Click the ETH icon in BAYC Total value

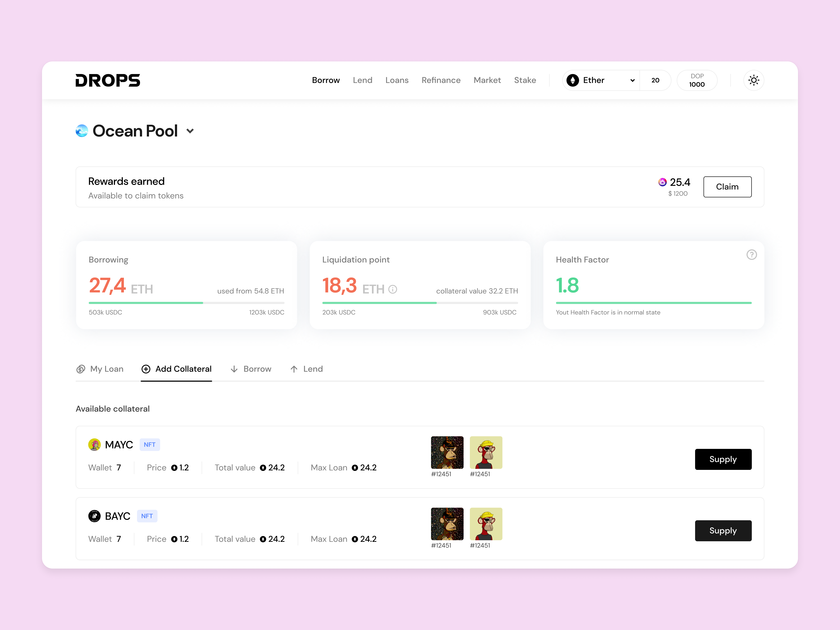pos(263,539)
